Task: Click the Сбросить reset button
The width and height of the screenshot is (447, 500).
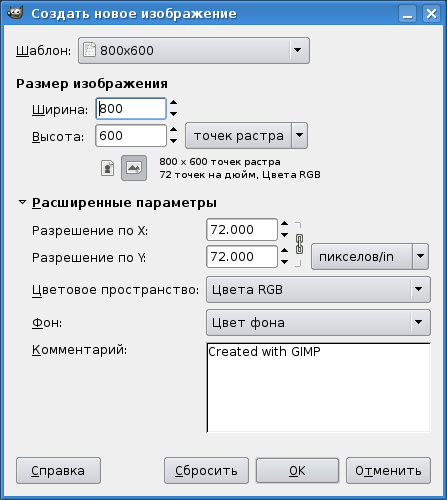Action: [x=206, y=471]
